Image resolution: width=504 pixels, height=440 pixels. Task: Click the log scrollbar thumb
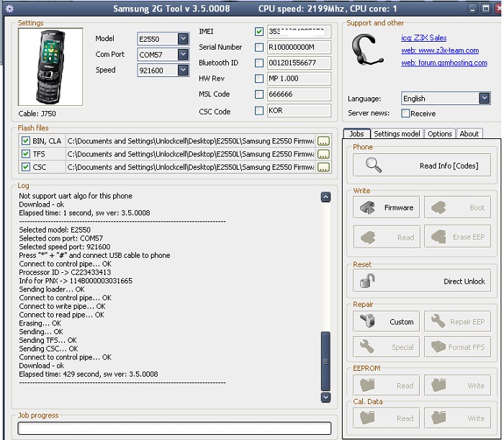coord(325,362)
